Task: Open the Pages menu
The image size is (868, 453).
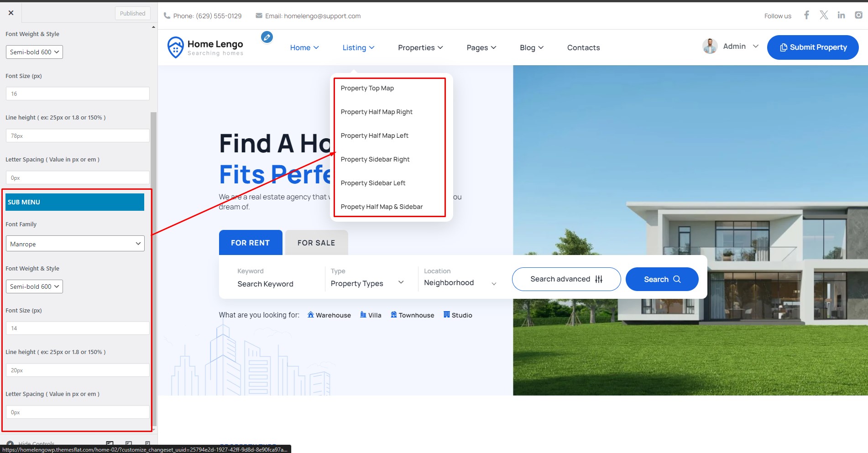Action: pos(481,47)
